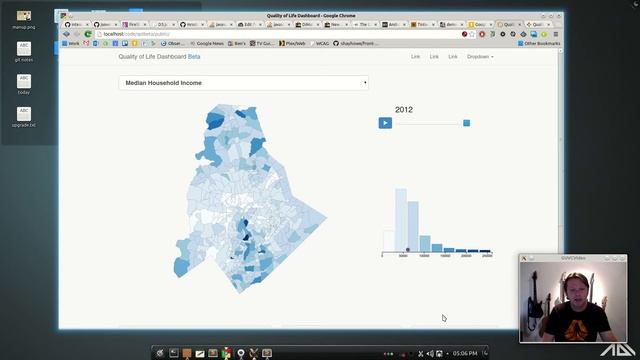Switch to the D3.js tab
The image size is (640, 360).
[x=163, y=24]
